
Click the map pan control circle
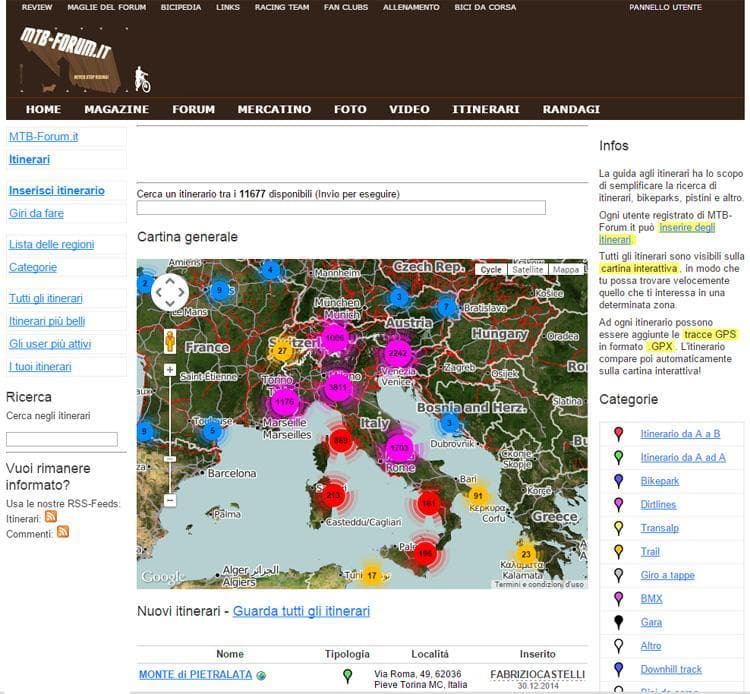click(x=170, y=292)
